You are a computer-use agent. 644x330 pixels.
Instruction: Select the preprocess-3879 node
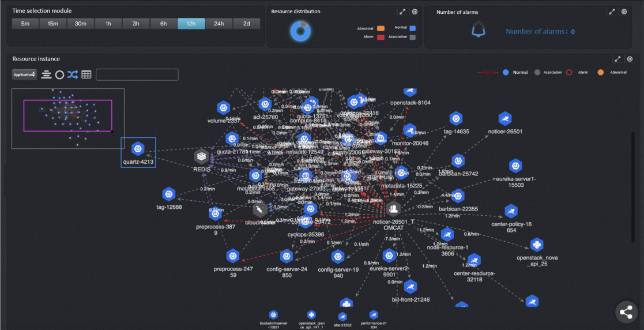click(x=216, y=213)
